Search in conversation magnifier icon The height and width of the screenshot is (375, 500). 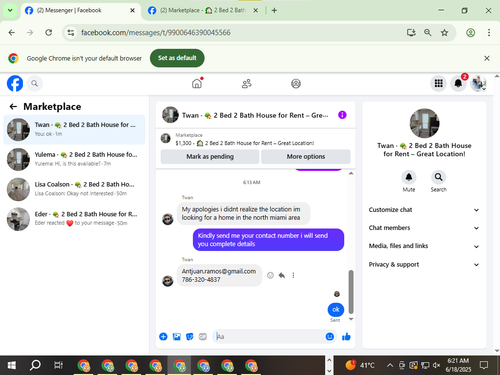[438, 177]
